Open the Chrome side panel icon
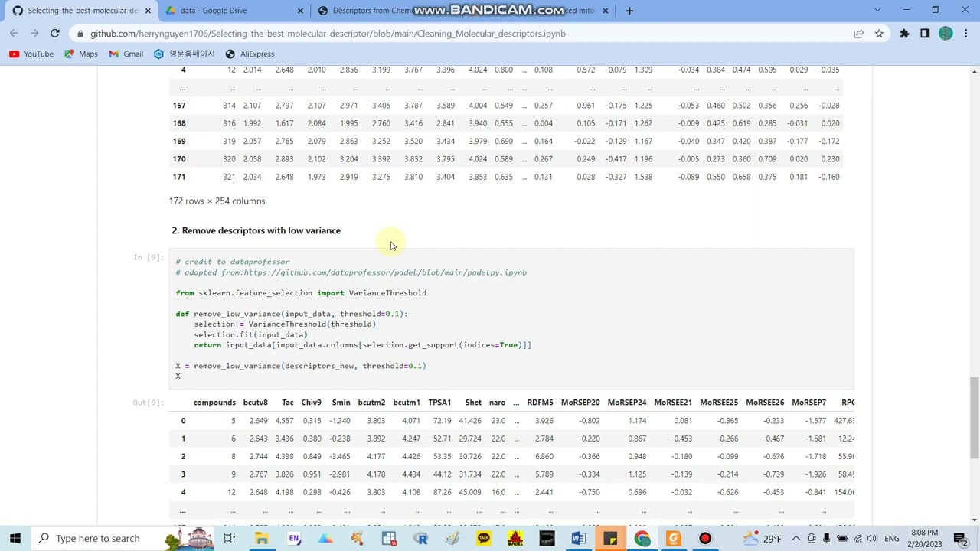980x551 pixels. coord(925,34)
